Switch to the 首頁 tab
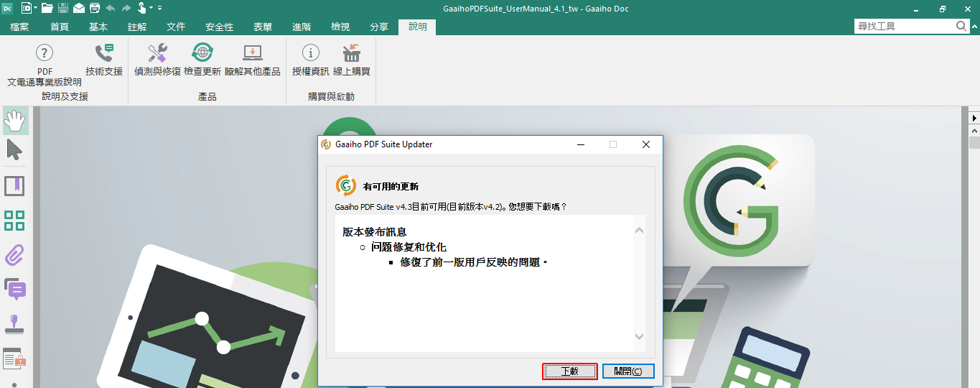The height and width of the screenshot is (388, 980). (x=60, y=27)
